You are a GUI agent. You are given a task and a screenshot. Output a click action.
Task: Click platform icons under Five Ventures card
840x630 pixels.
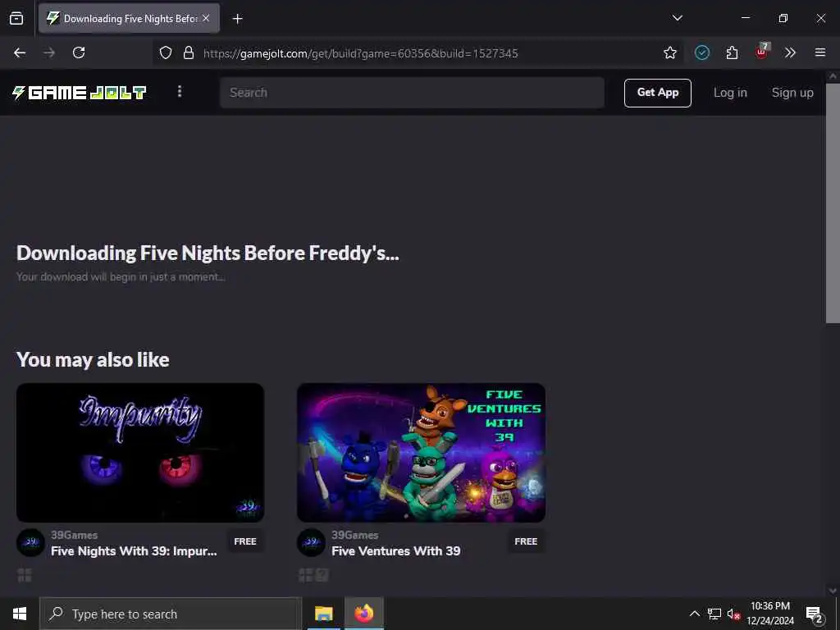coord(313,575)
